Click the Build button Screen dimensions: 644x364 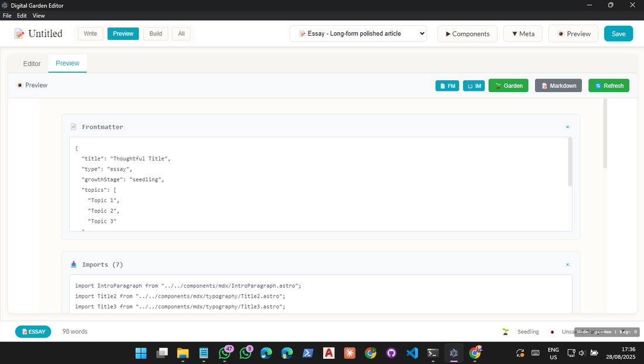[155, 33]
